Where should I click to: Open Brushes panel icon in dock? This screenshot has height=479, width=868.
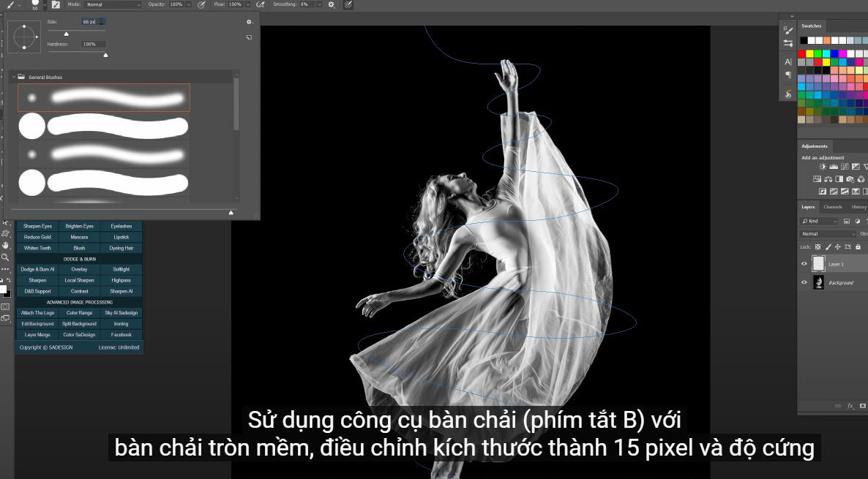788,43
